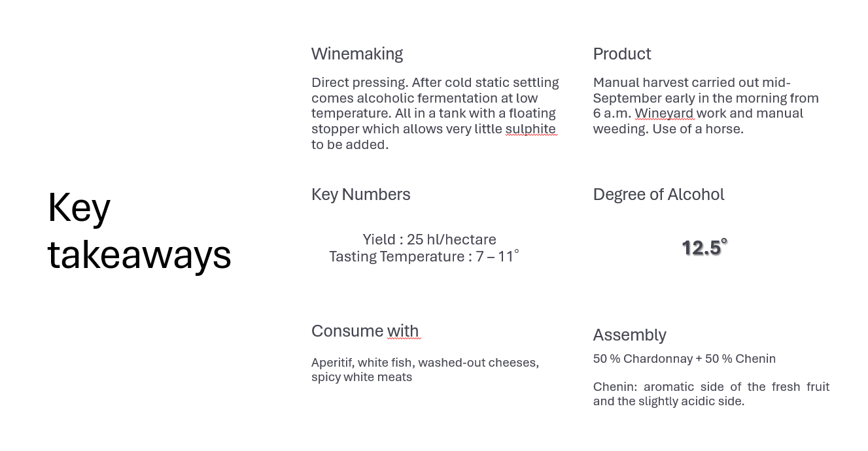Select the 12.5° alcohol value
Viewport: 868px width, 451px height.
coord(704,247)
